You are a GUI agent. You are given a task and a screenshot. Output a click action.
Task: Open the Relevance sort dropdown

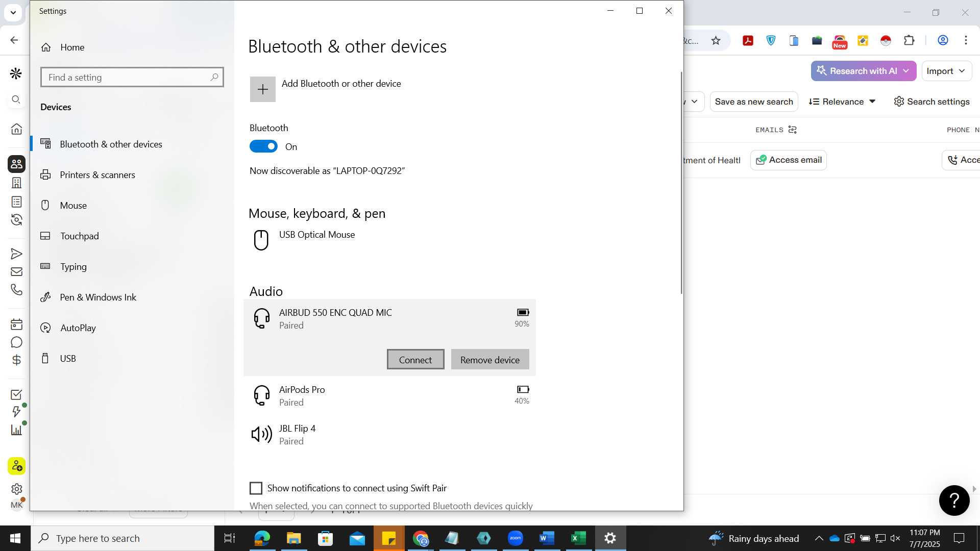[842, 102]
